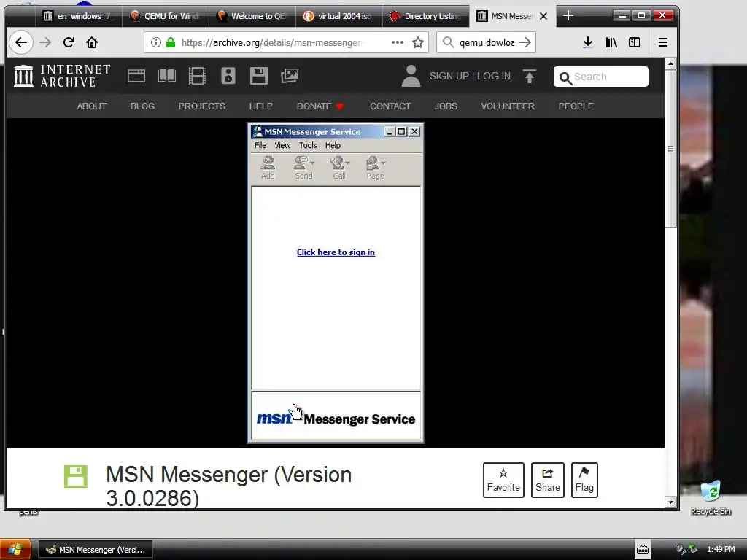The image size is (747, 560).
Task: Click the MSN Messenger Service banner
Action: pos(336,418)
